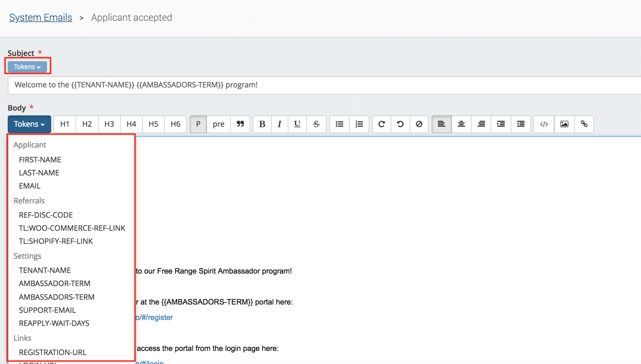The width and height of the screenshot is (641, 364).
Task: Toggle italic formatting
Action: pyautogui.click(x=279, y=124)
